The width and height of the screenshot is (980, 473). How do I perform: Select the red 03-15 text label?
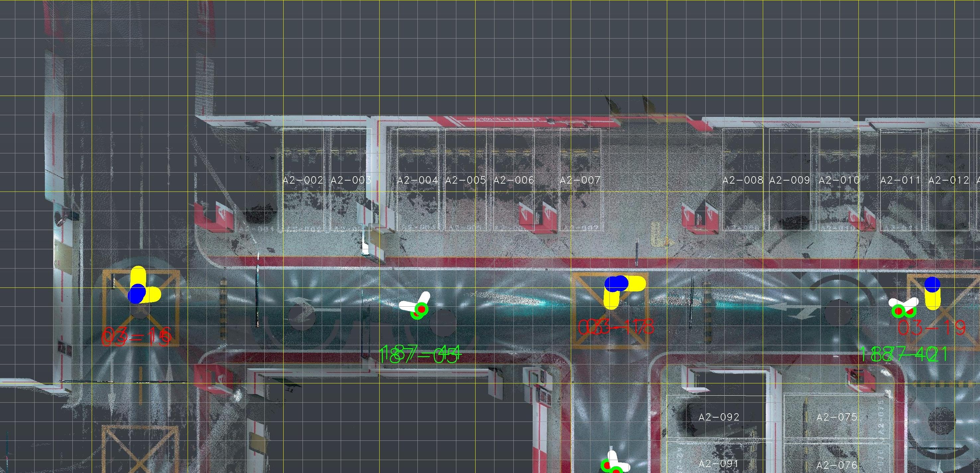[136, 337]
